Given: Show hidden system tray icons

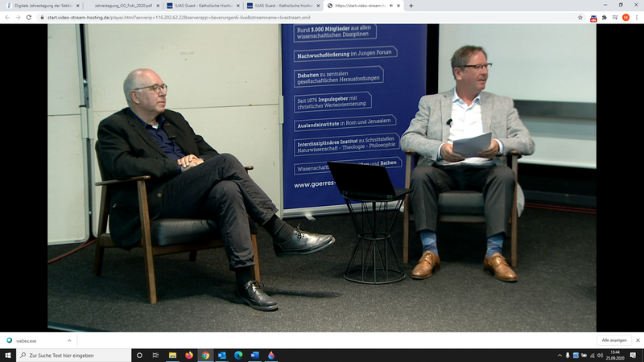Looking at the screenshot, I should coord(560,355).
